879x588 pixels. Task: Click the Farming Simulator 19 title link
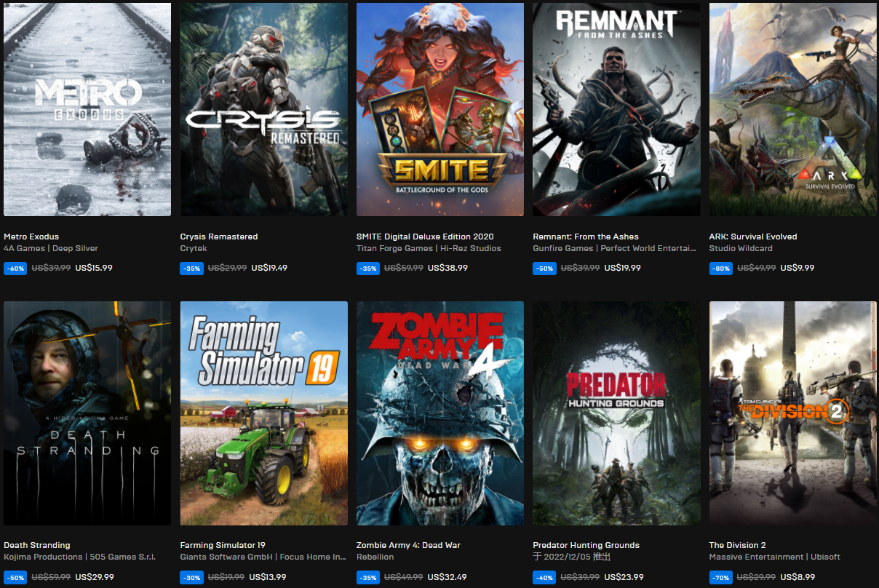[223, 545]
